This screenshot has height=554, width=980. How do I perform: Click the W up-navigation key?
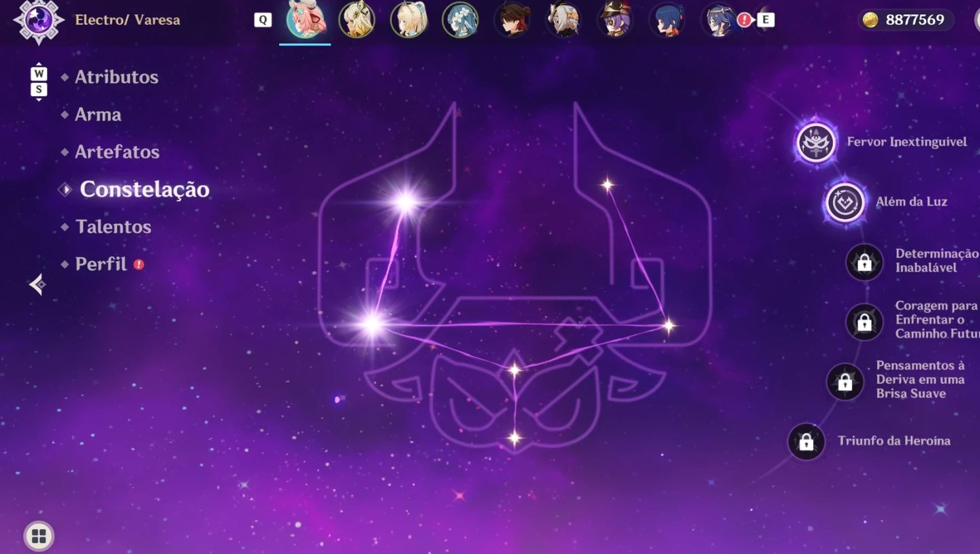[39, 73]
